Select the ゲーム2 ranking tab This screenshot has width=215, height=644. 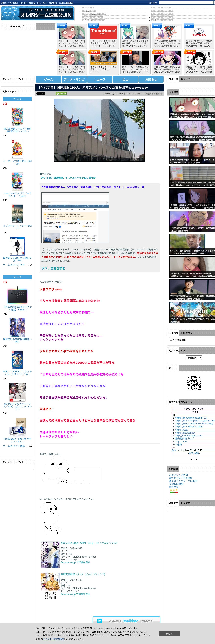[x=17, y=277]
